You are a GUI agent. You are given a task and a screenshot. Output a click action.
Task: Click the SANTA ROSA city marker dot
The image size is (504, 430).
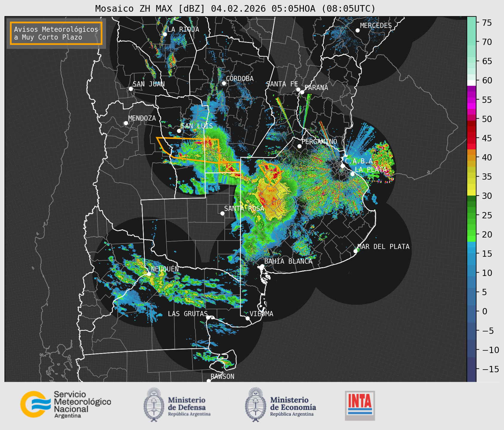click(222, 213)
